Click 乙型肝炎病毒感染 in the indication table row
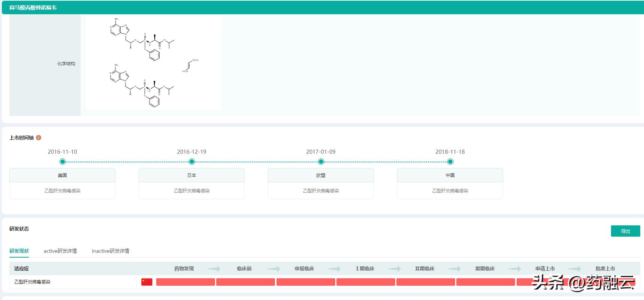The image size is (644, 300). [32, 282]
